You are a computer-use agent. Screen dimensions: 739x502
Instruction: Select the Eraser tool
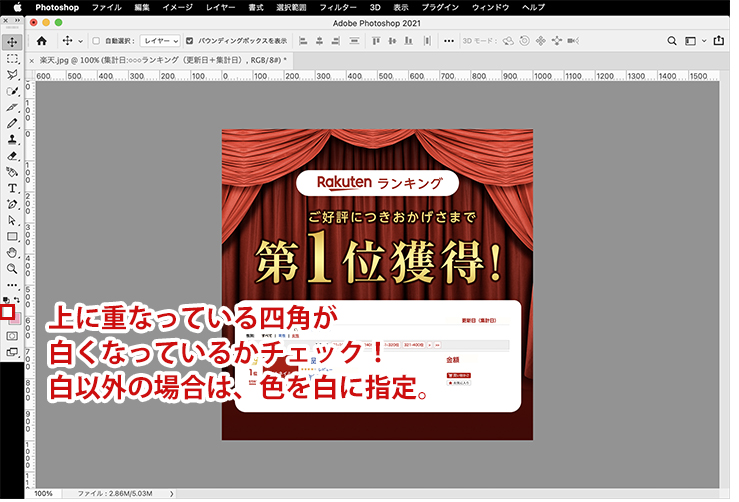coord(12,156)
